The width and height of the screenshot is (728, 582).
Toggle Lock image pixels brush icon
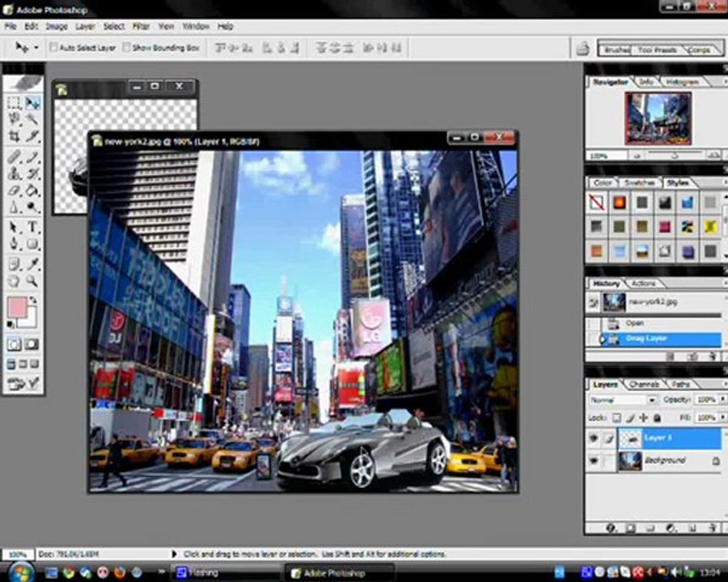coord(630,418)
